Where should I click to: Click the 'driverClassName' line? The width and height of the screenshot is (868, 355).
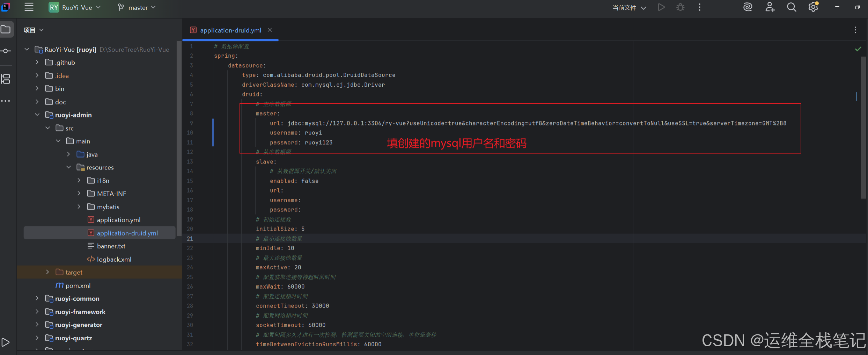pyautogui.click(x=313, y=85)
